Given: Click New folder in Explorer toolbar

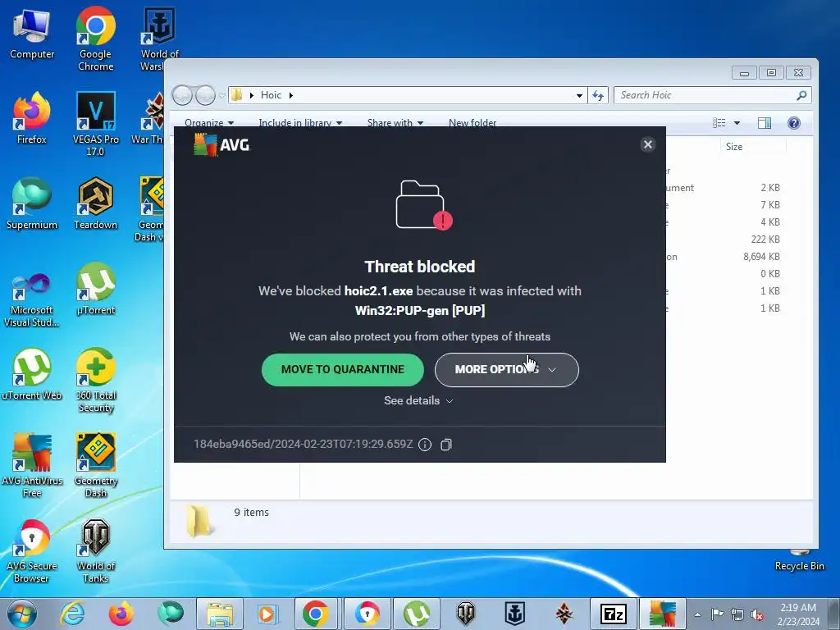Looking at the screenshot, I should point(472,123).
